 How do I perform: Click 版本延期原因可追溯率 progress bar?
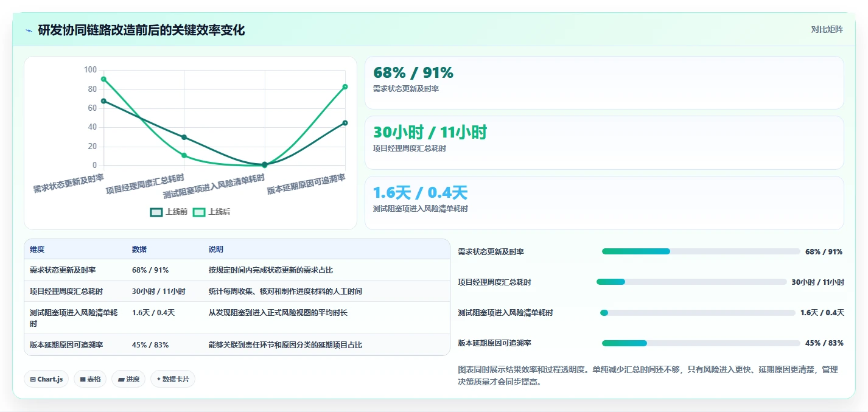(701, 343)
